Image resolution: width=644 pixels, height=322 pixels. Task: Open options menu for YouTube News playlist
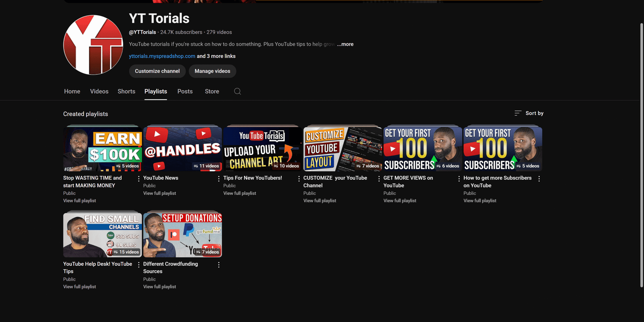[x=219, y=178]
